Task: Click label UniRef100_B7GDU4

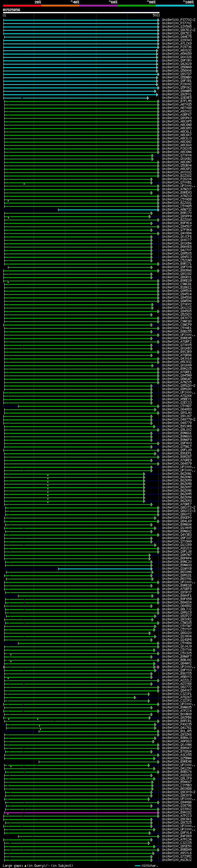Action: pos(177,751)
